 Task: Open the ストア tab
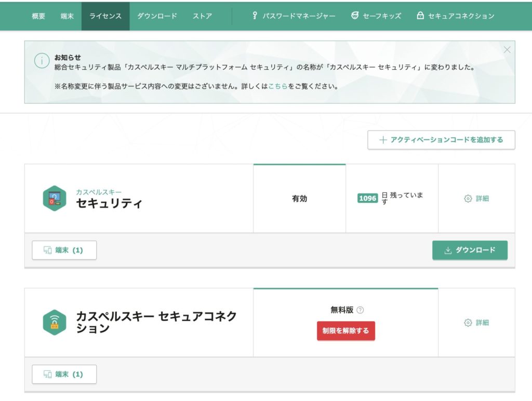pyautogui.click(x=202, y=16)
